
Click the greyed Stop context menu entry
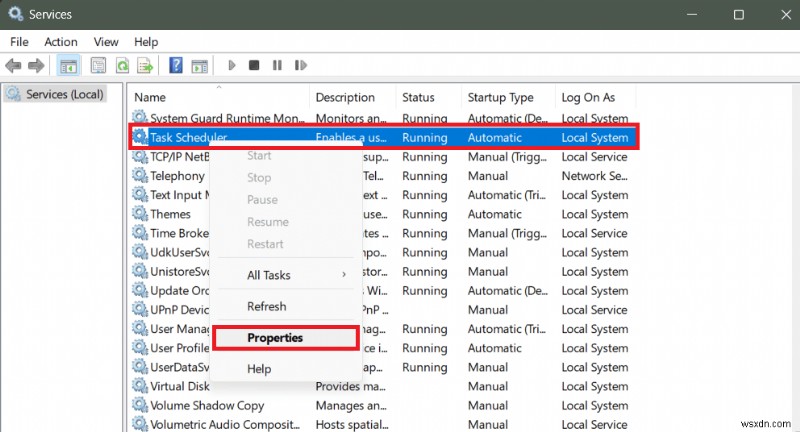pyautogui.click(x=285, y=177)
